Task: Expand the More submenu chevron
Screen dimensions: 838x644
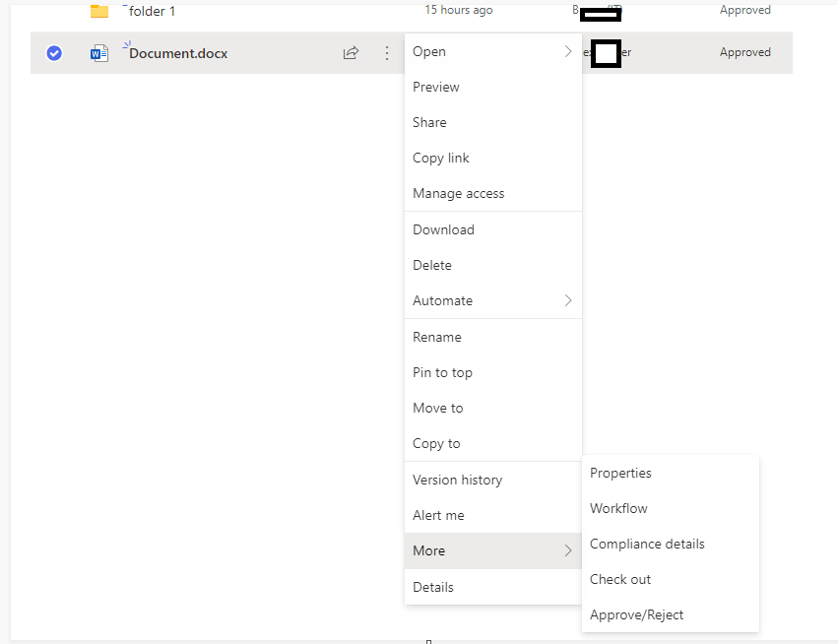Action: [567, 550]
